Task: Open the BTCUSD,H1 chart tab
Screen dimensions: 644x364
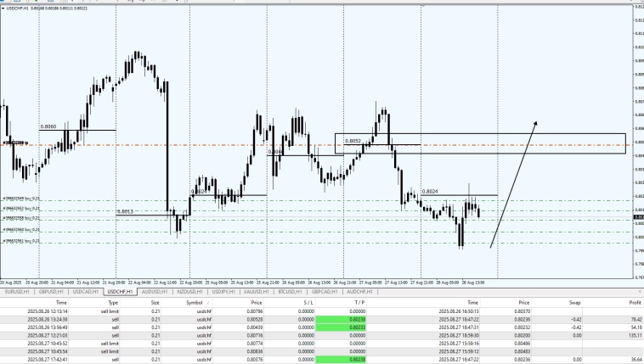Action: [291, 291]
